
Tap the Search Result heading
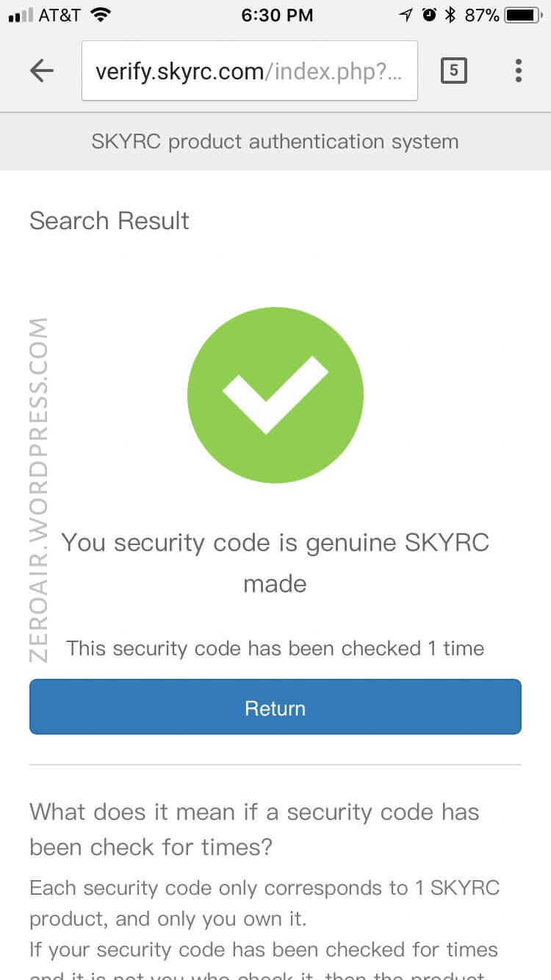coord(109,220)
